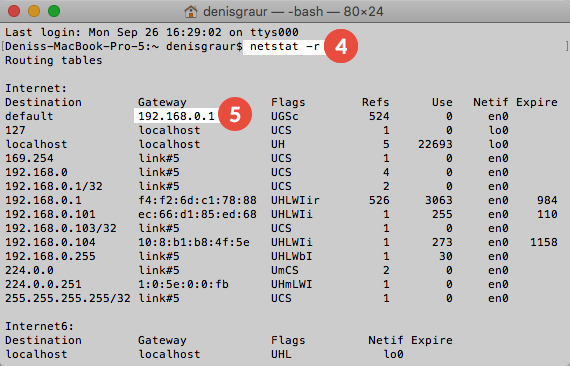Click the destination '192.168.0.103/32'
The image size is (570, 366).
click(x=61, y=228)
